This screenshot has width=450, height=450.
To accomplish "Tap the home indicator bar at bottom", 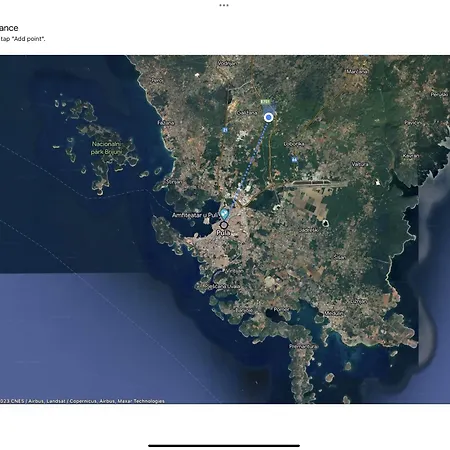I will 224,445.
